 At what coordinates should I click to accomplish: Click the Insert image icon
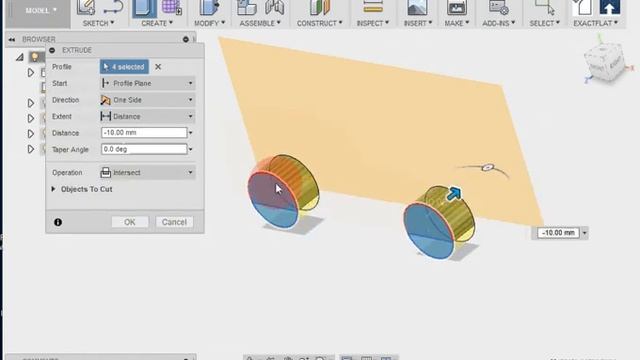click(x=417, y=7)
